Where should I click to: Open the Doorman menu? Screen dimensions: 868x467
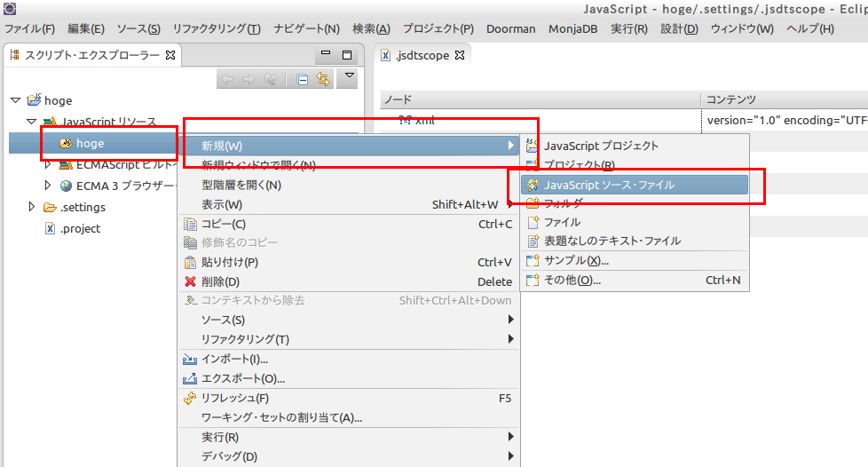tap(511, 28)
